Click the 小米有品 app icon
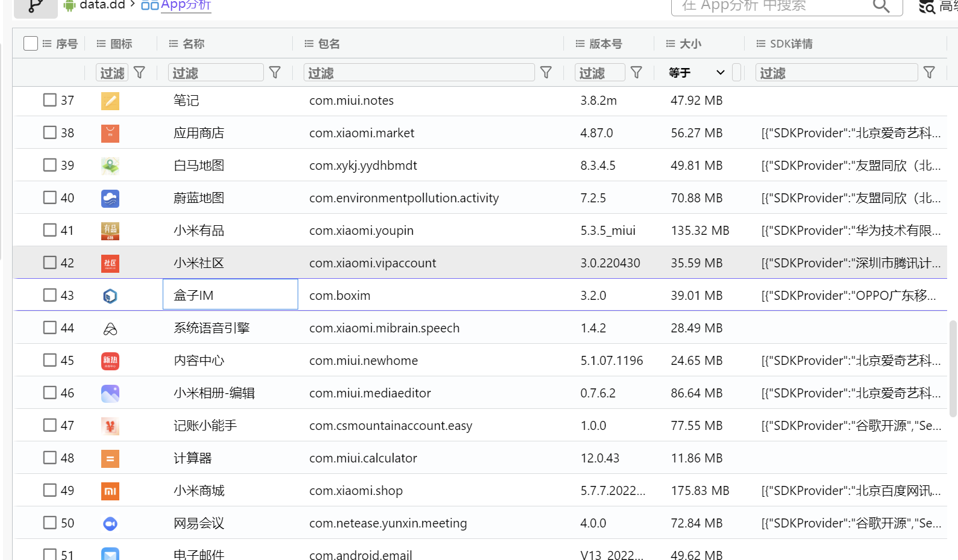Screen dimensions: 958x560 pyautogui.click(x=110, y=231)
